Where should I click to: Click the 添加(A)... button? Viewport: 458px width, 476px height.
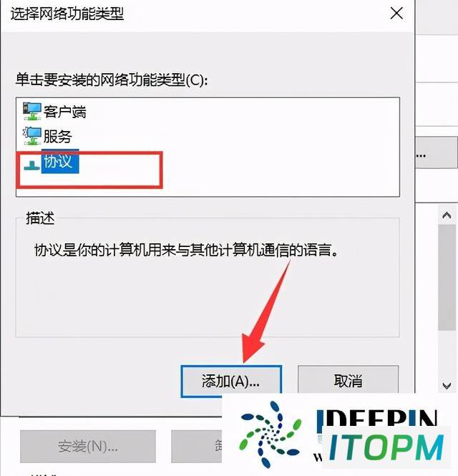tap(231, 382)
